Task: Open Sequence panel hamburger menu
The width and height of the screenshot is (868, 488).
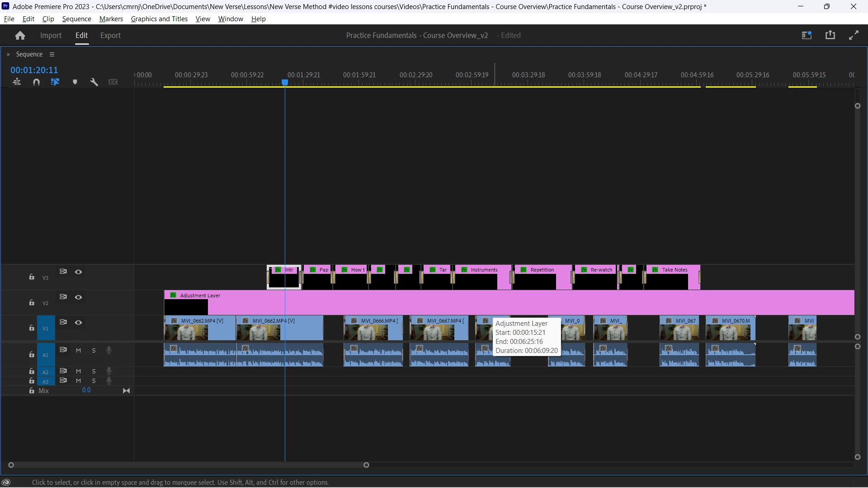Action: coord(52,54)
